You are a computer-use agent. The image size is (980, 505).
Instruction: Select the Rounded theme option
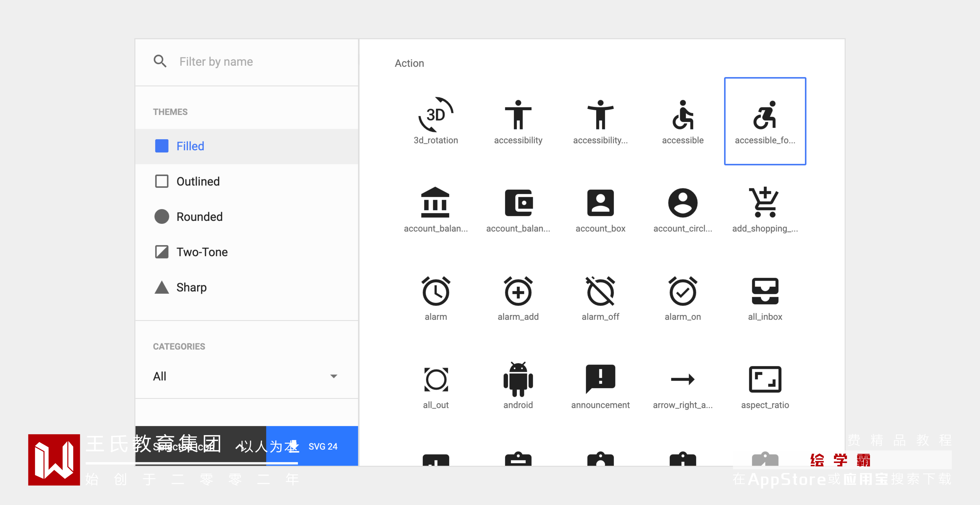click(x=199, y=217)
